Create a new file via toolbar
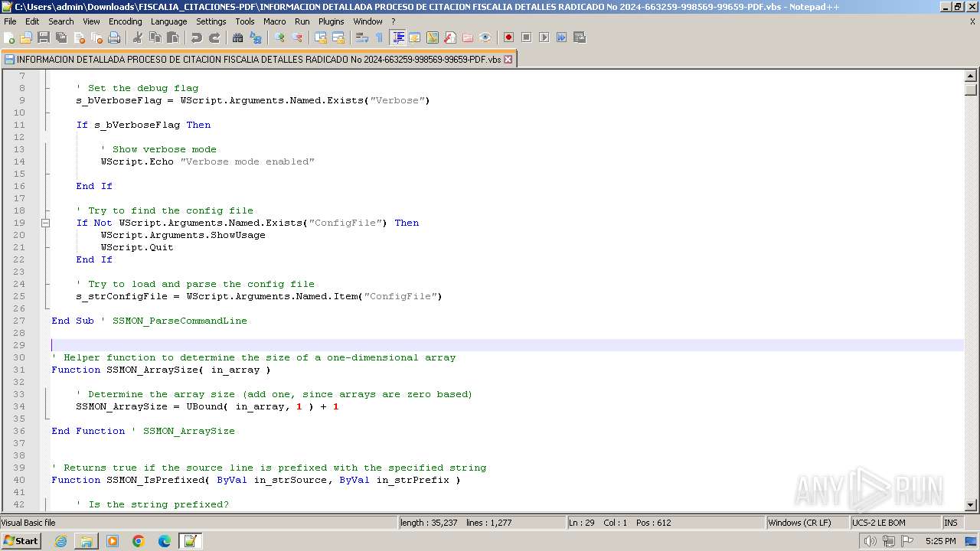 coord(10,37)
